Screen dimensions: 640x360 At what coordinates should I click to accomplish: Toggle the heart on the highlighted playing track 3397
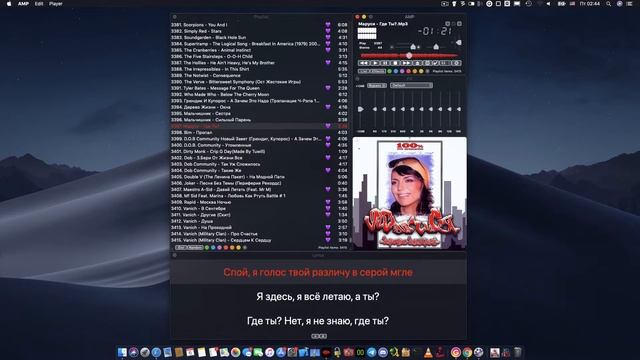(x=328, y=126)
